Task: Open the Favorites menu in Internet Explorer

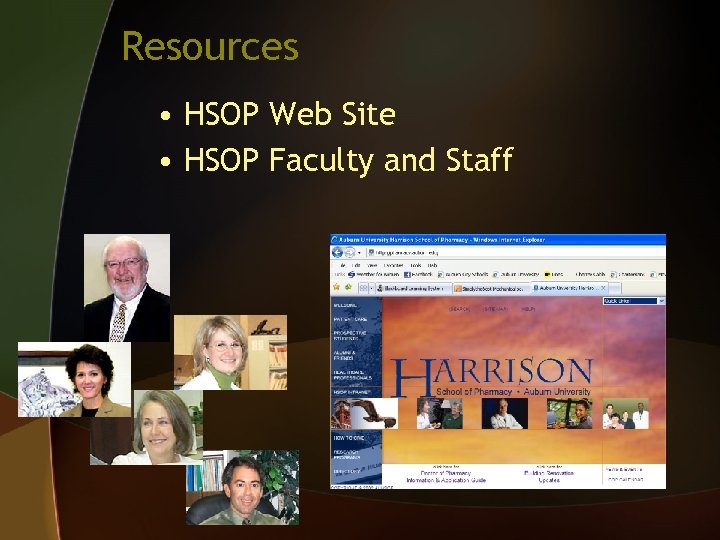Action: [393, 265]
